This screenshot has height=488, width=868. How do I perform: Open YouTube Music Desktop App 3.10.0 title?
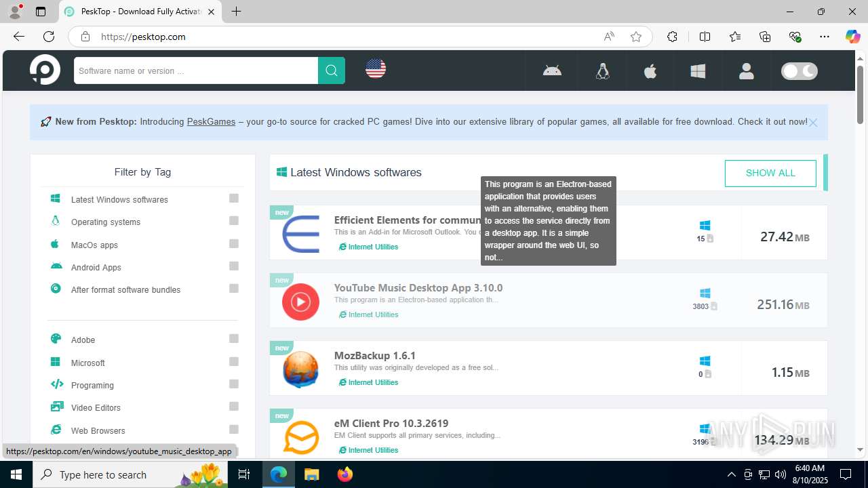[418, 287]
